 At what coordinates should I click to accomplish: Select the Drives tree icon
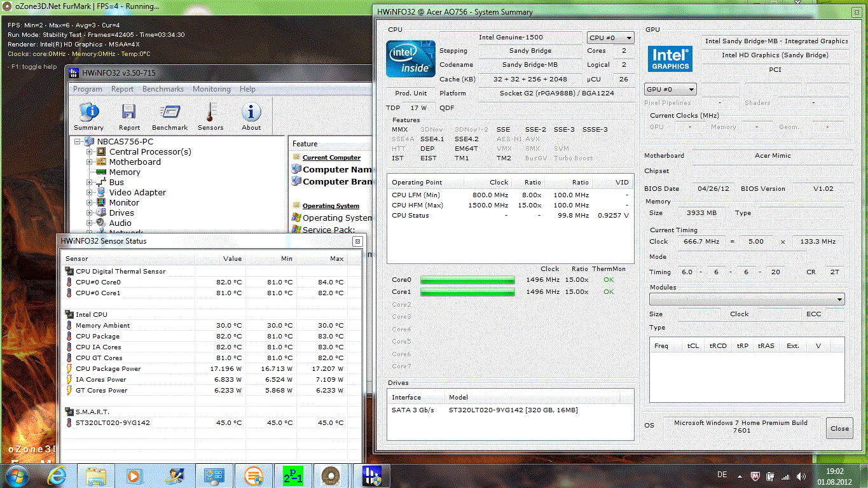[100, 213]
